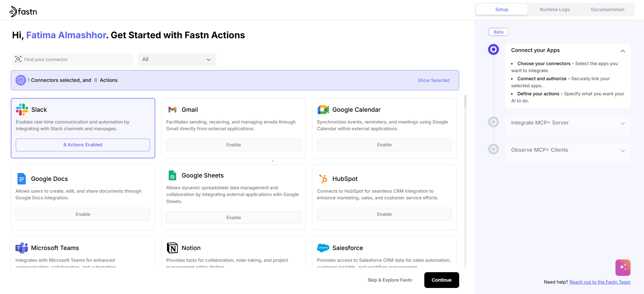Click the Gmail card title
This screenshot has width=644, height=294.
pos(190,110)
